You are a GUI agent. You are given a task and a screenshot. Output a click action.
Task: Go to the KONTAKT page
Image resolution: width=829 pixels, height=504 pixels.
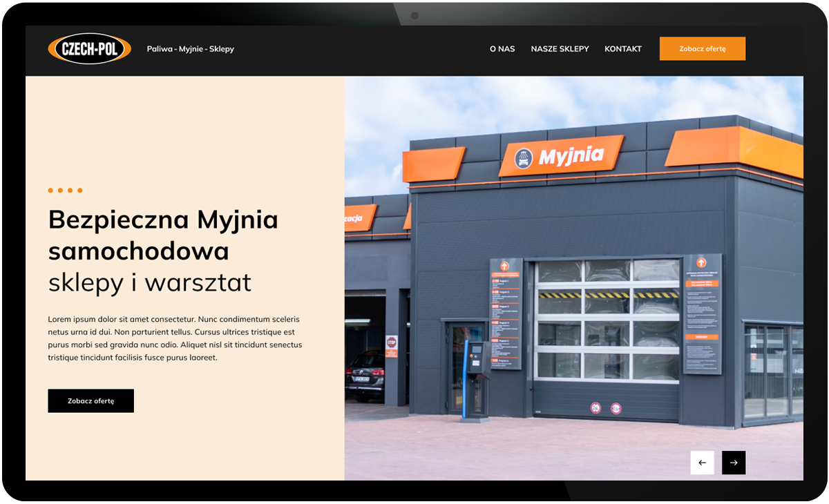(623, 49)
